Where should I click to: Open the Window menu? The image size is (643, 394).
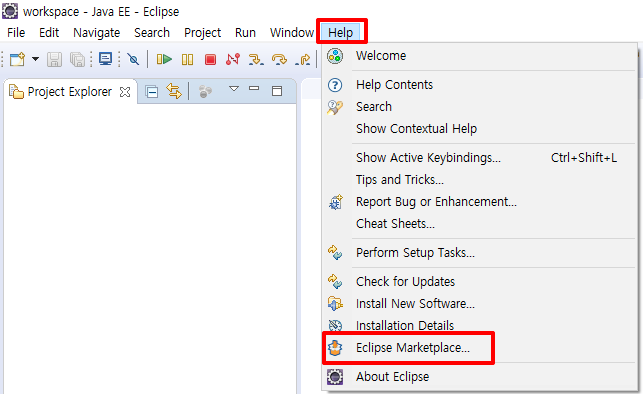pyautogui.click(x=292, y=32)
